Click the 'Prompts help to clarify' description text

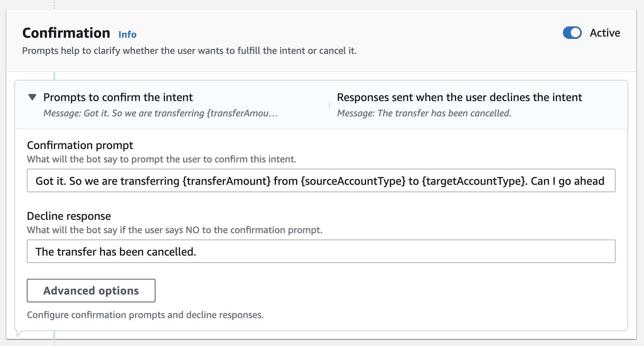189,51
